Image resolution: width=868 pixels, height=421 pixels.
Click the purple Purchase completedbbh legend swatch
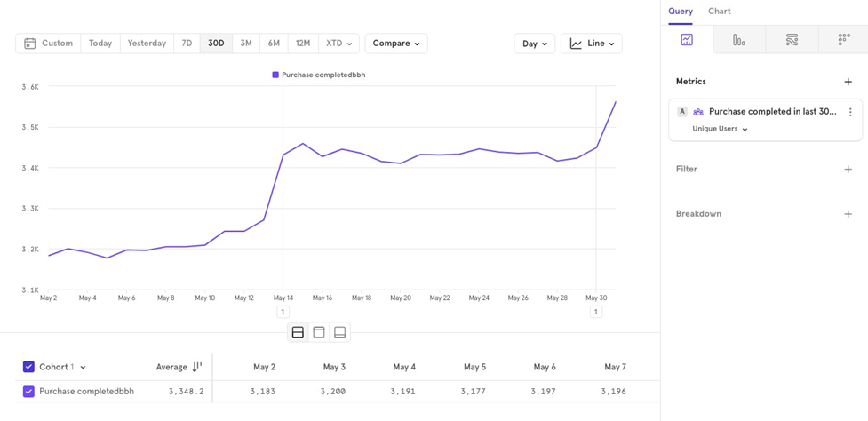pos(275,75)
